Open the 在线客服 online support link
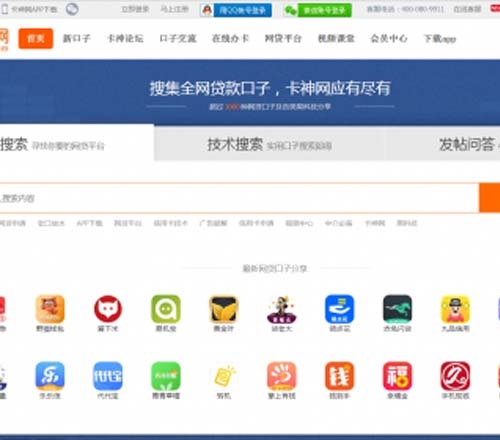500x440 pixels. point(467,9)
